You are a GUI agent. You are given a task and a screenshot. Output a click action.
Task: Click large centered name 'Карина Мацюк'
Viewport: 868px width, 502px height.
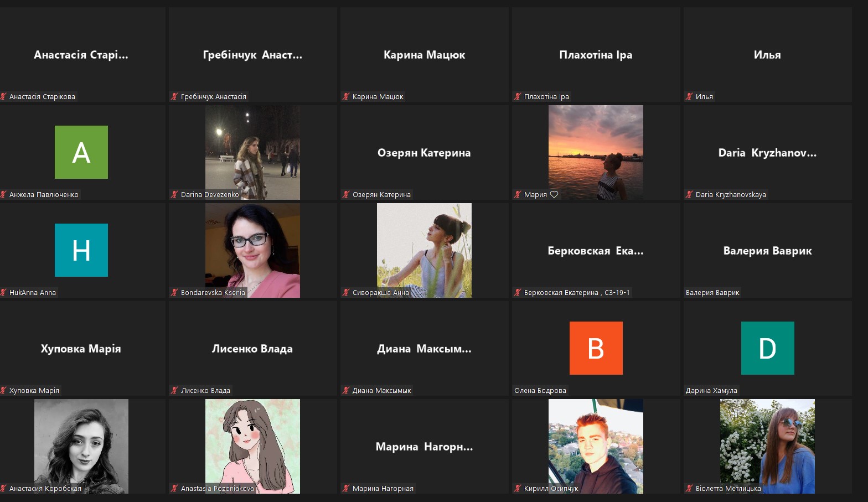coord(424,55)
